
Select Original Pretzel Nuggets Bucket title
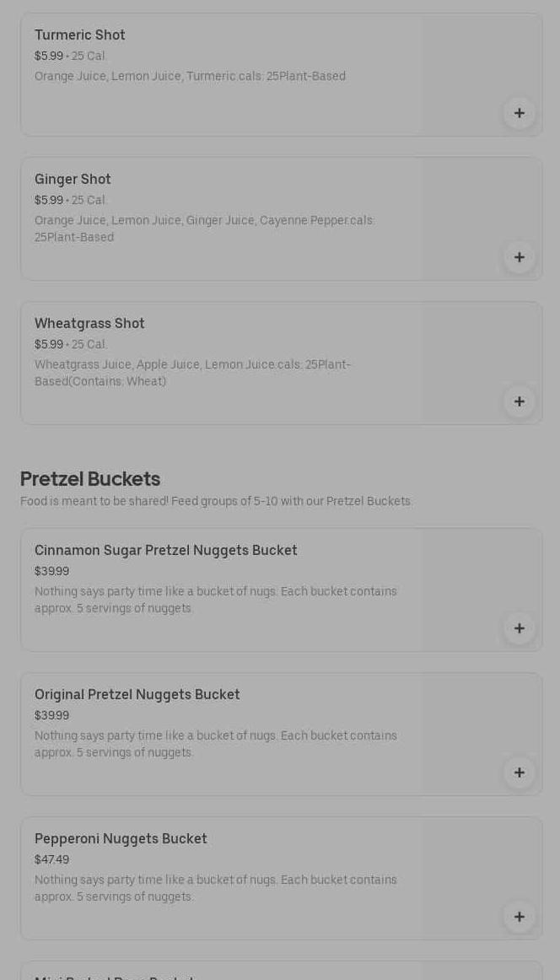click(x=137, y=695)
